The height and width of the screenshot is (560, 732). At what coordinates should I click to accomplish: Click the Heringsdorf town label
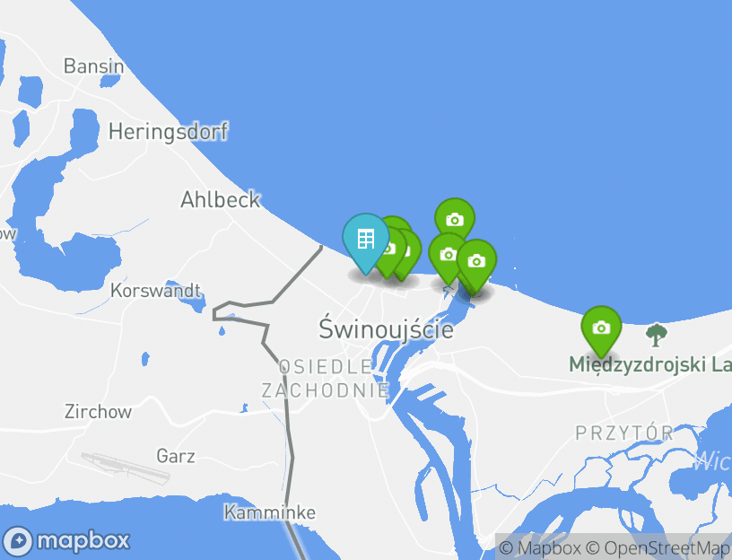tap(168, 132)
